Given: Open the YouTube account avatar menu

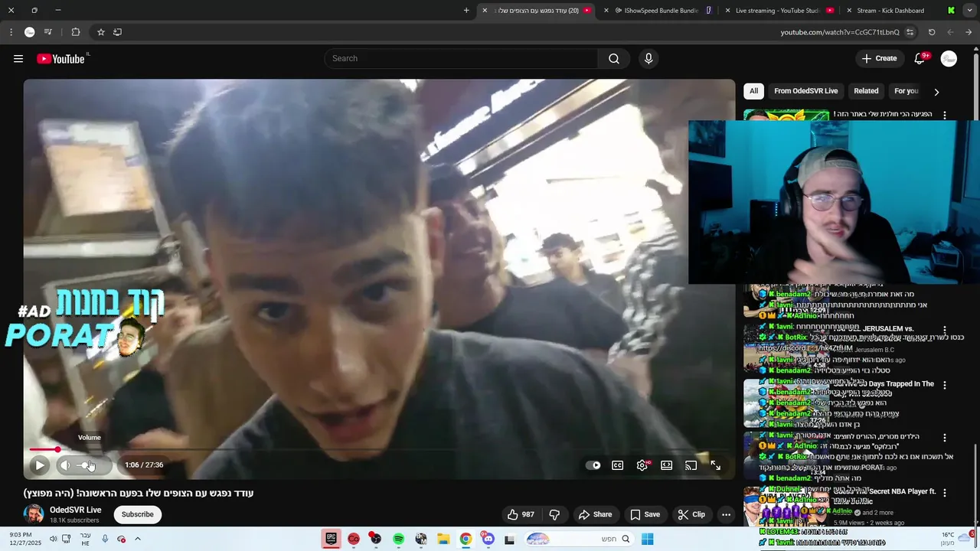Looking at the screenshot, I should tap(949, 59).
